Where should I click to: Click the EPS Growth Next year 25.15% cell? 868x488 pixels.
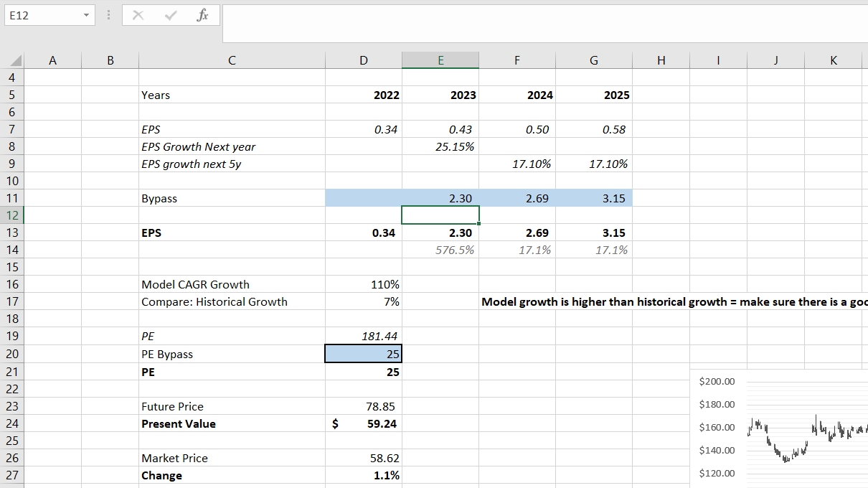(440, 146)
